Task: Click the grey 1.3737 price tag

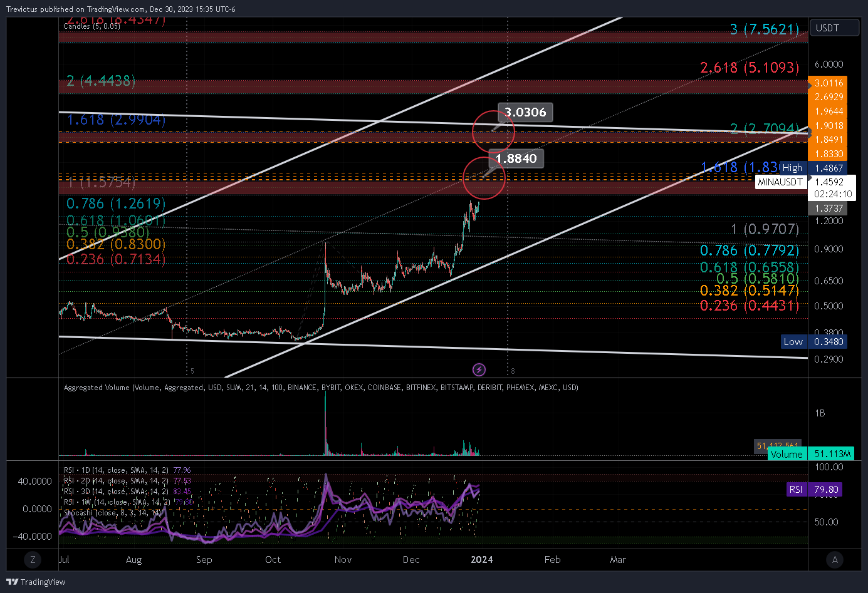Action: [x=829, y=208]
